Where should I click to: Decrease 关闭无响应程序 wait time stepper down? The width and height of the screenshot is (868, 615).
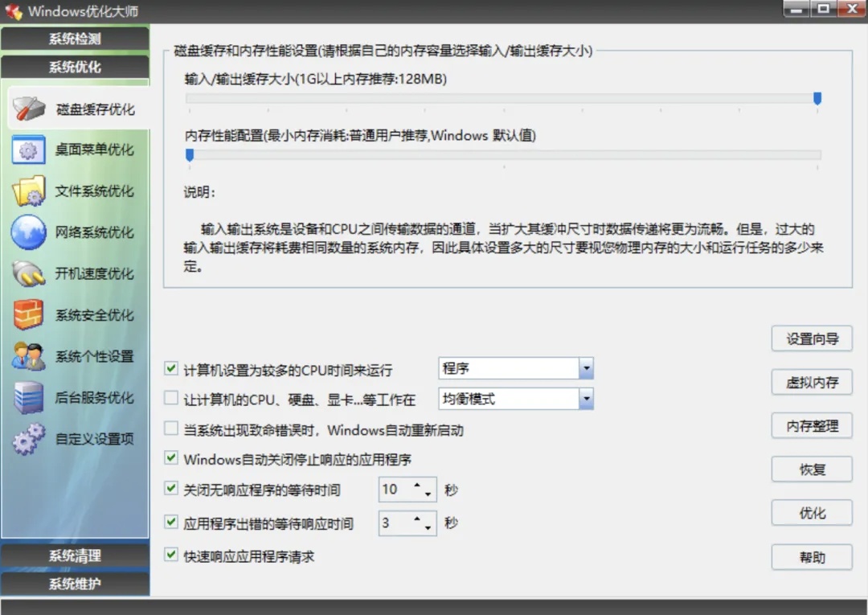pyautogui.click(x=428, y=494)
